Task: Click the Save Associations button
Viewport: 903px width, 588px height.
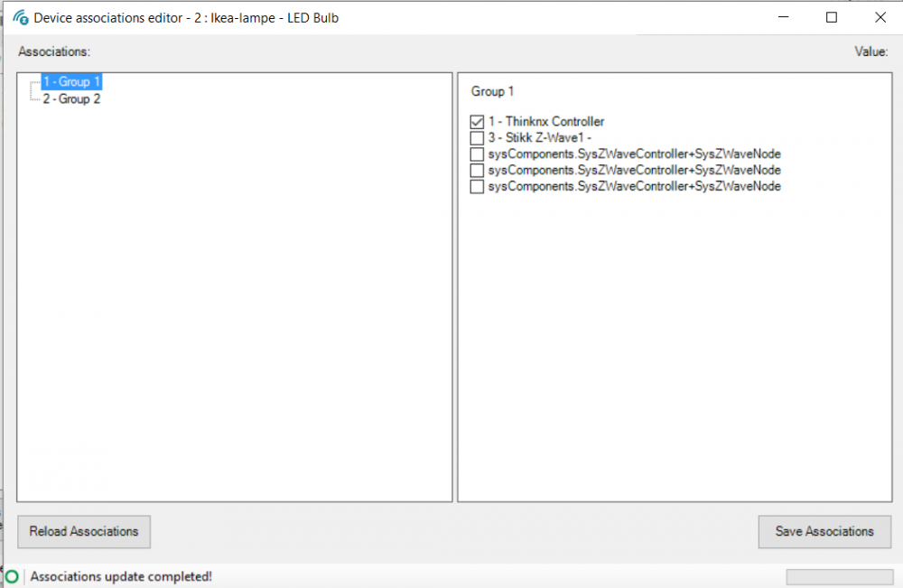Action: point(824,531)
